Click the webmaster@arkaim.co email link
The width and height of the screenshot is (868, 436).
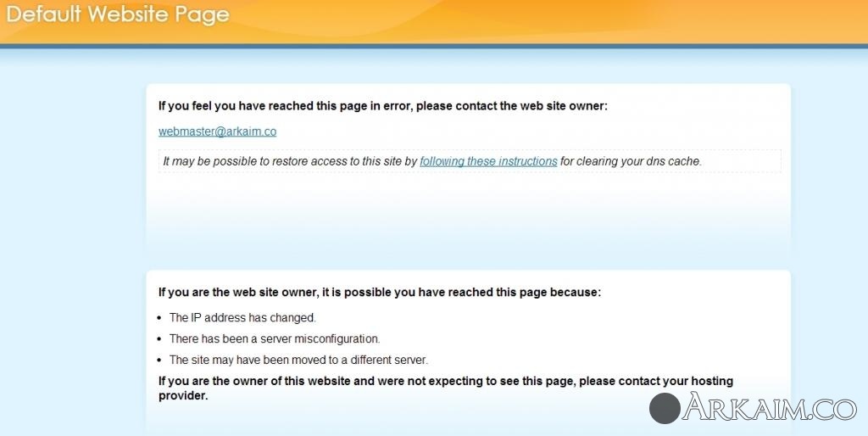click(217, 131)
